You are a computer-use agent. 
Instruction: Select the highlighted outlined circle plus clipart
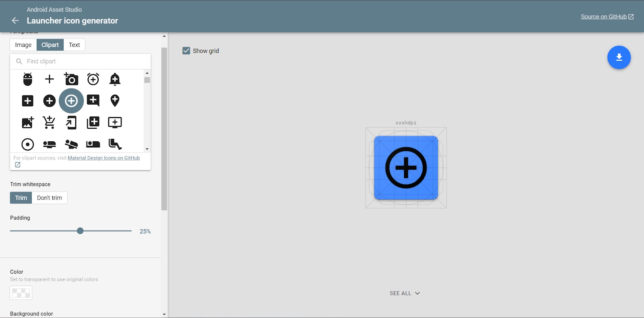point(71,101)
